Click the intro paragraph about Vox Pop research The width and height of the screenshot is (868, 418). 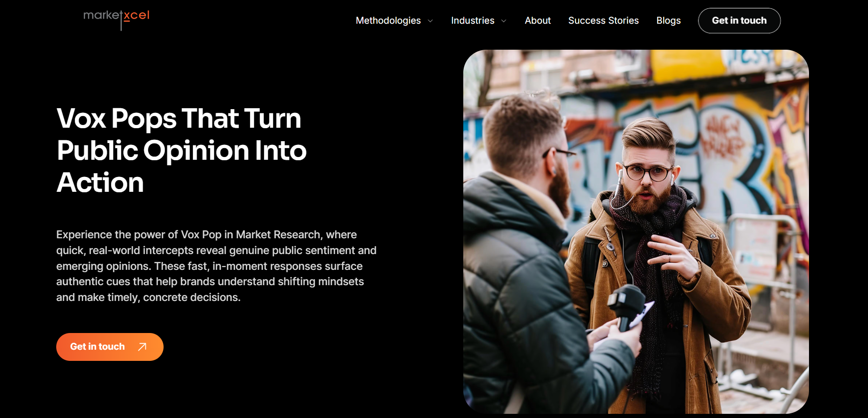[216, 266]
